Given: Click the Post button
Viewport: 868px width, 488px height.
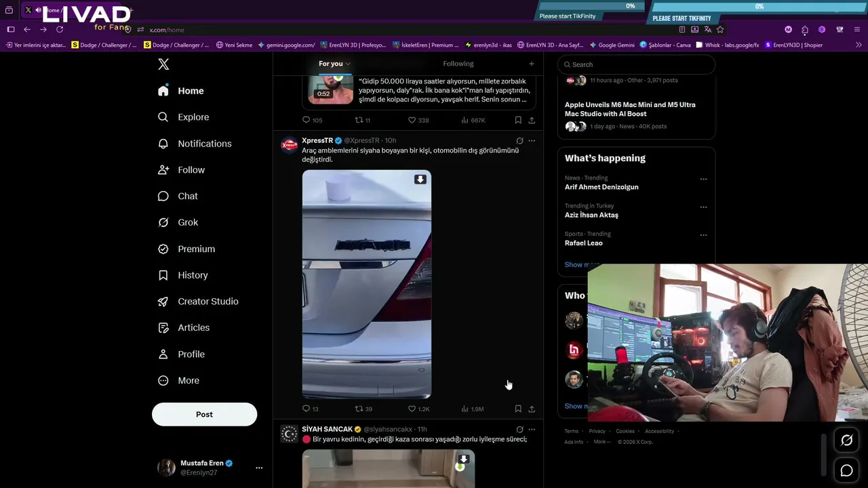Looking at the screenshot, I should coord(204,414).
